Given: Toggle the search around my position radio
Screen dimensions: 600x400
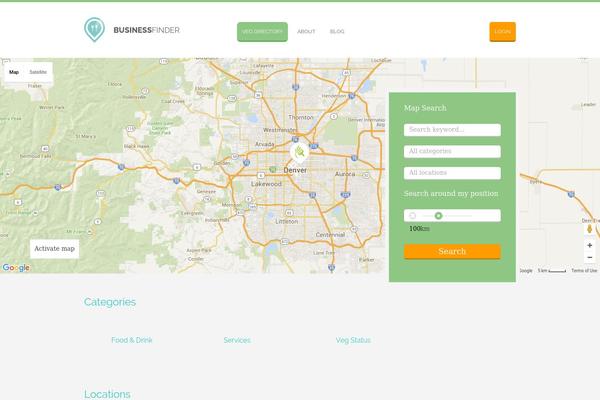Looking at the screenshot, I should click(x=412, y=216).
